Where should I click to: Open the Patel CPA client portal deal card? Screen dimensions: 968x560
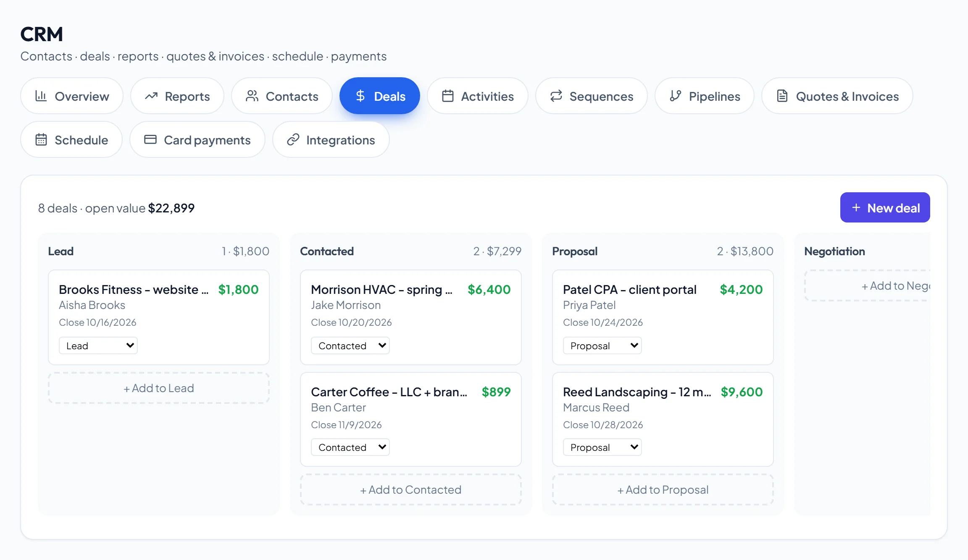pos(663,317)
